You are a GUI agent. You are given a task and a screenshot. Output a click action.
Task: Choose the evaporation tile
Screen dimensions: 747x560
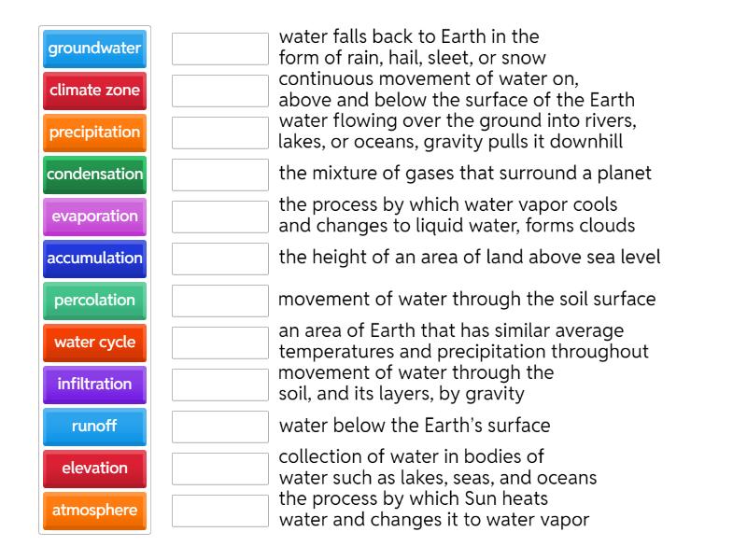tap(93, 217)
